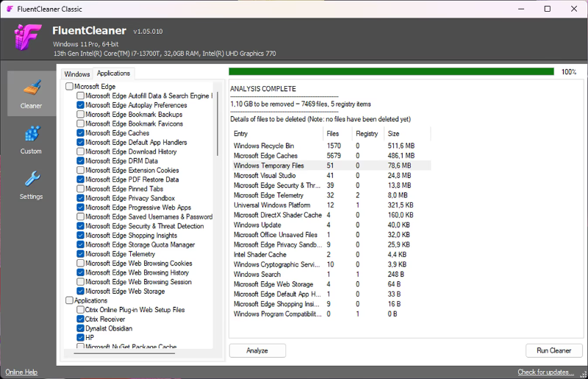The image size is (588, 379).
Task: Toggle the Microsoft Edge group checkbox
Action: [x=69, y=86]
